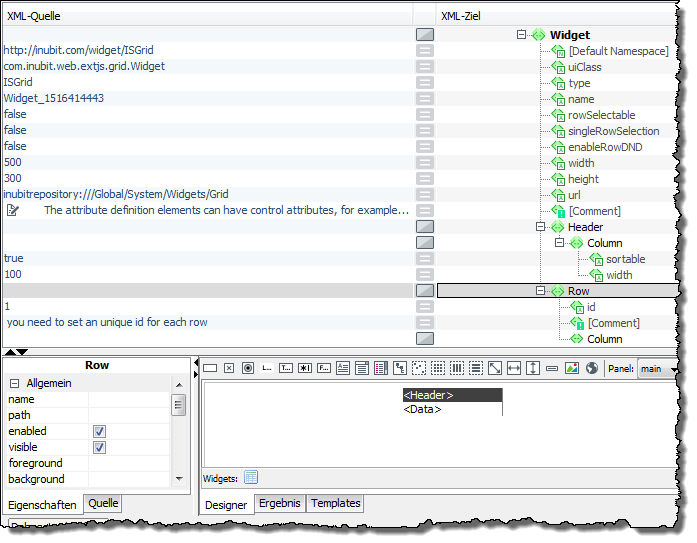Viewport: 697px width, 543px height.
Task: Open the Ergebnis tab
Action: (x=280, y=503)
